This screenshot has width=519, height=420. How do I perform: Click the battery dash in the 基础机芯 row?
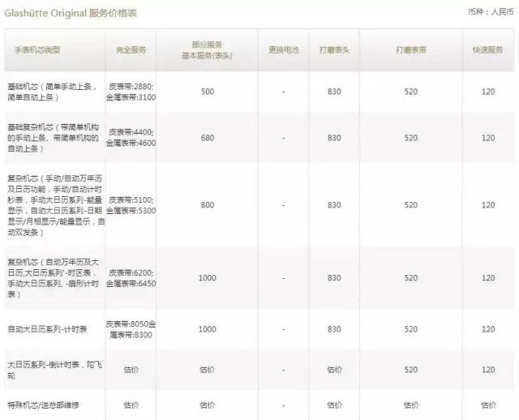point(284,92)
